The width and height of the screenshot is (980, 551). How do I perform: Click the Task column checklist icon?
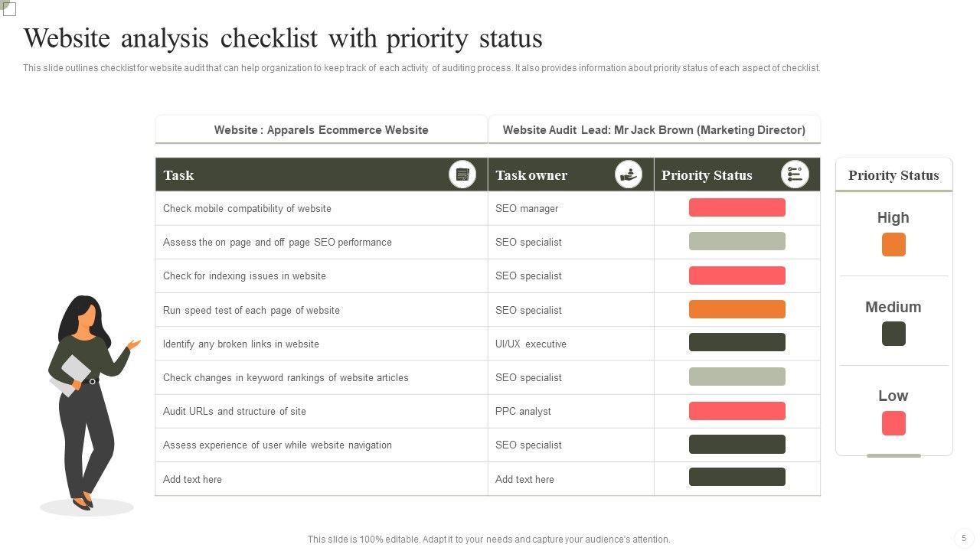(462, 174)
